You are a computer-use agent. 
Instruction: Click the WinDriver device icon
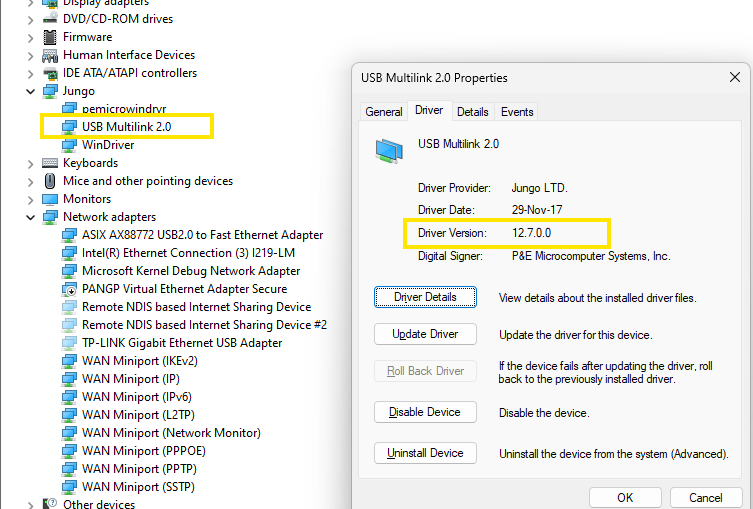tap(69, 145)
